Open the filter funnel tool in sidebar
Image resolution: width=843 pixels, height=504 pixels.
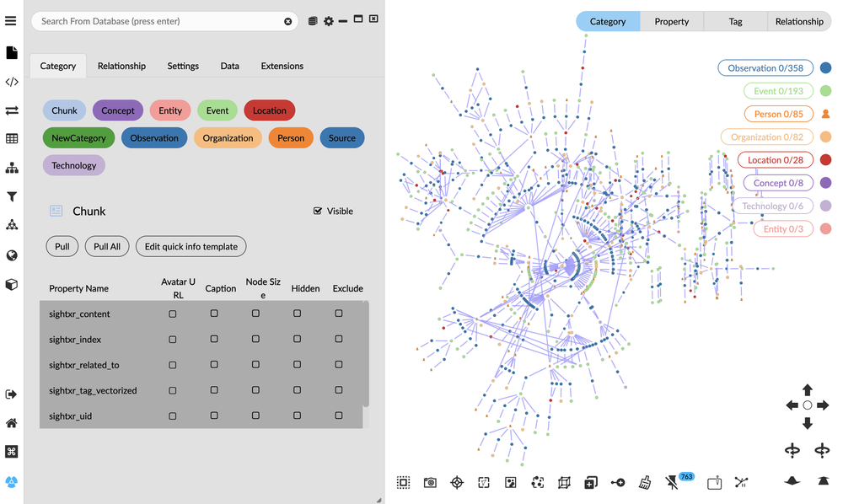[x=10, y=196]
